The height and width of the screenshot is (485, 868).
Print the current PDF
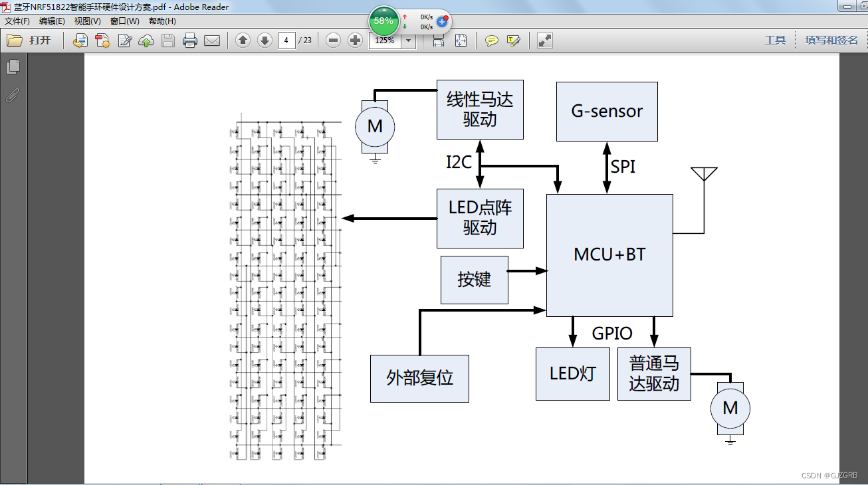tap(191, 41)
